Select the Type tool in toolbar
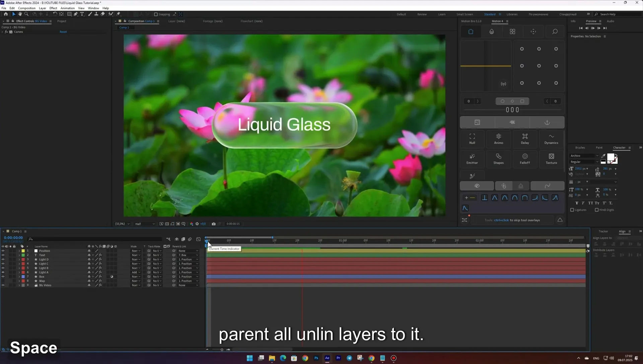 coord(82,14)
